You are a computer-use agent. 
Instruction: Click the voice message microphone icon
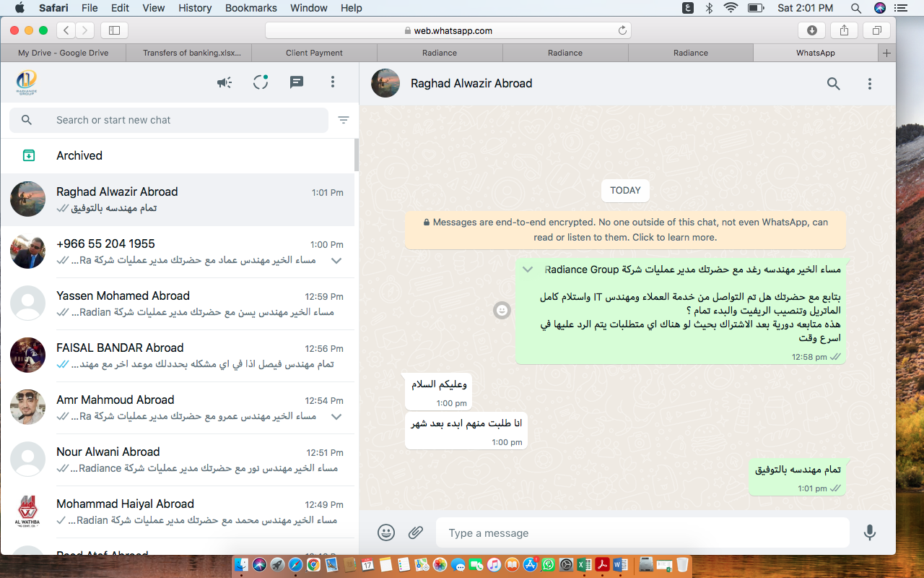click(870, 533)
